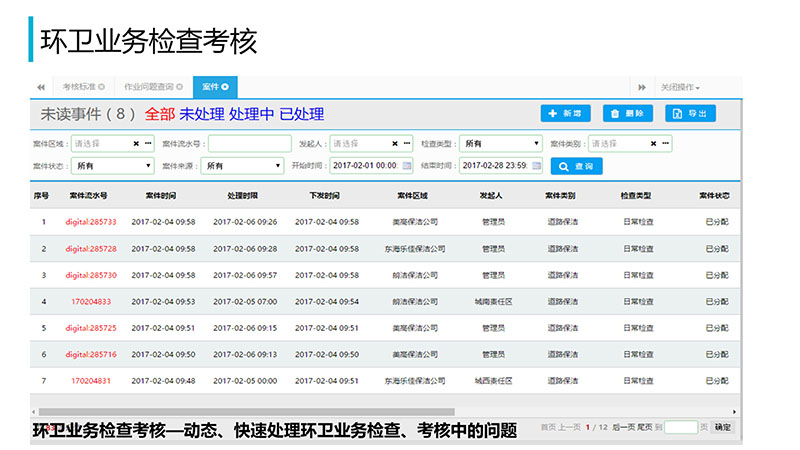Open the 案件类别 picker via its ellipsis icon
This screenshot has height=450, width=800.
665,143
